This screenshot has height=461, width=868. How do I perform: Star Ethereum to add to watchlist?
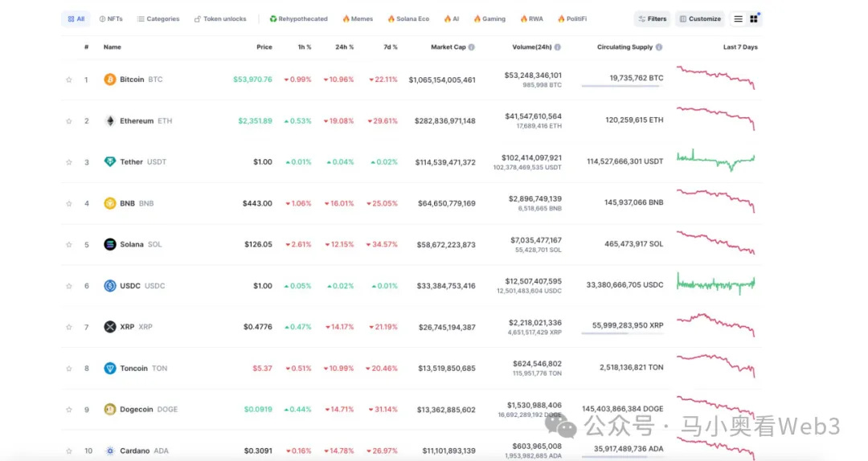point(68,120)
